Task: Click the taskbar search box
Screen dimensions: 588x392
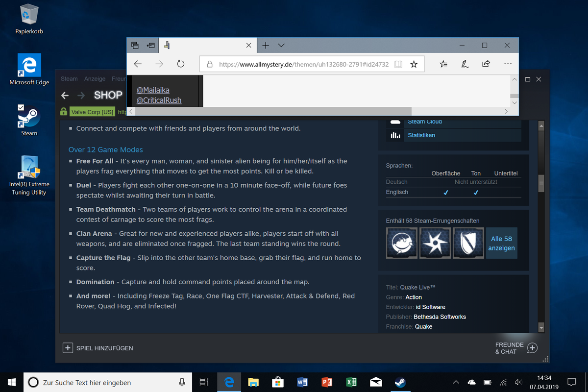Action: (108, 382)
